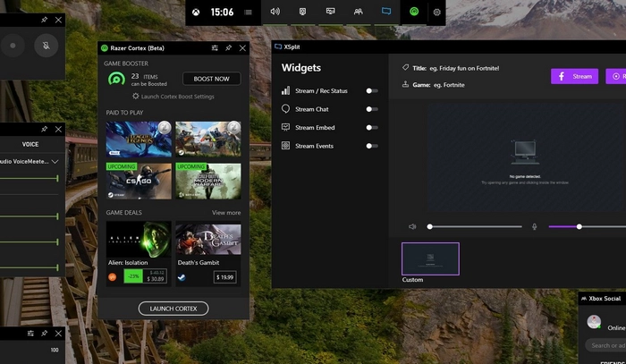Toggle microphone mute in Capture widget
The height and width of the screenshot is (364, 626).
[47, 46]
